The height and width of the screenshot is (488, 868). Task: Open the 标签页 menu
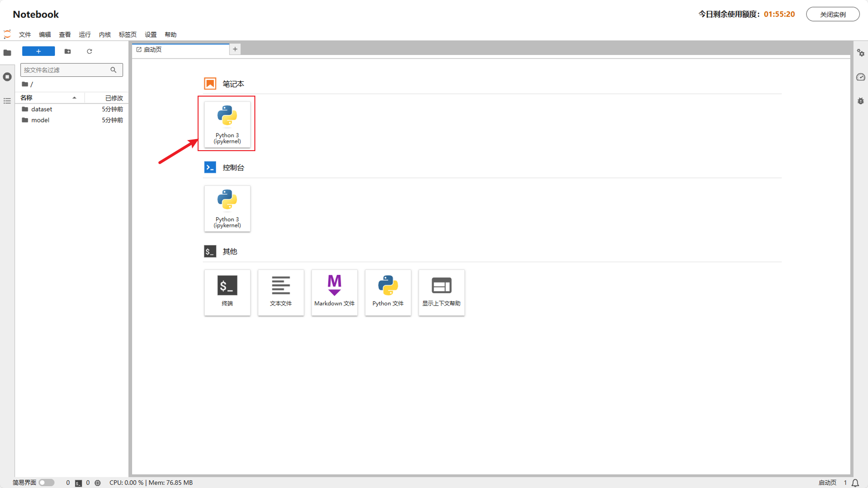pos(127,35)
